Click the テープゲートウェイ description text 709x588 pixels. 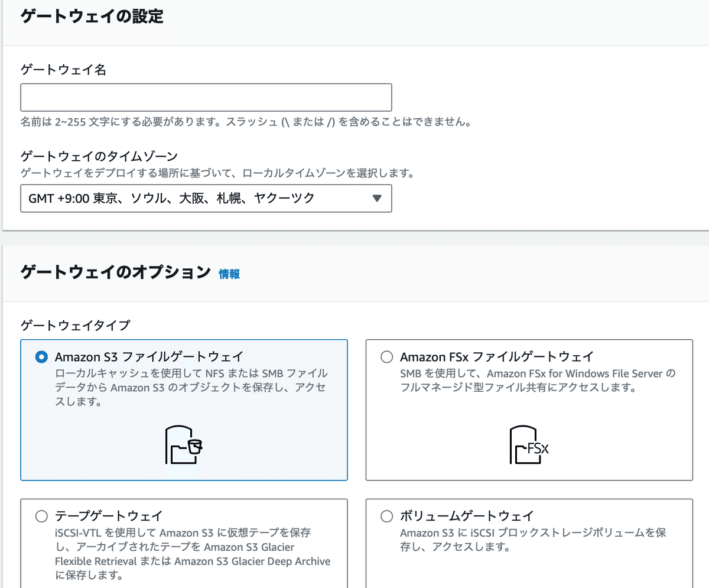(x=193, y=554)
